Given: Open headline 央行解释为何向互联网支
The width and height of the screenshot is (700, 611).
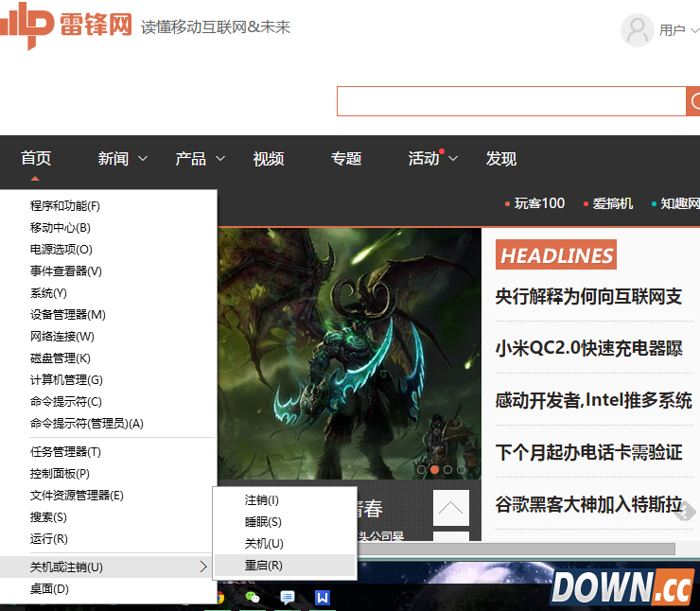Looking at the screenshot, I should click(588, 296).
